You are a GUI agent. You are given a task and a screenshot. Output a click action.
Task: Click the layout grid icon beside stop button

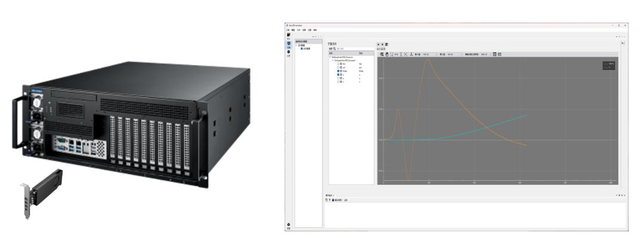click(x=386, y=44)
